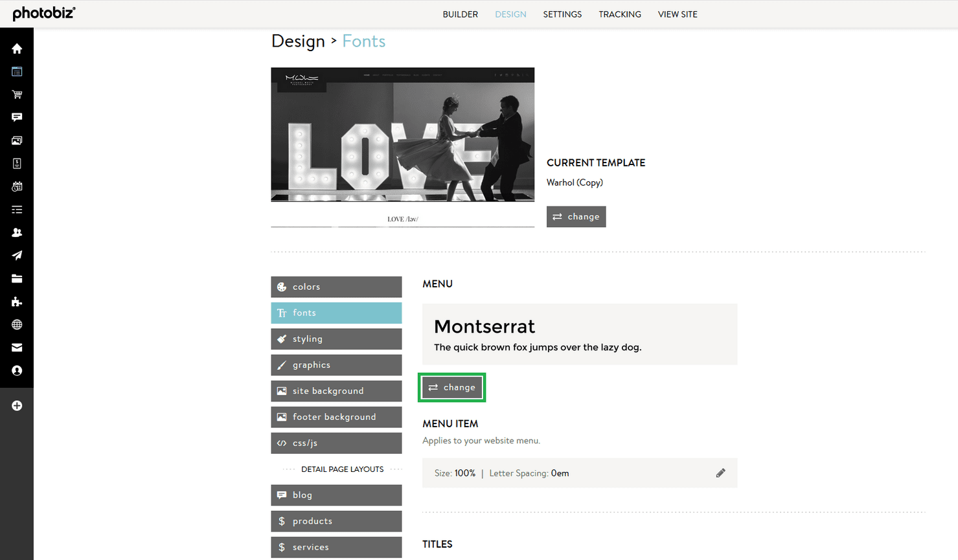Screen dimensions: 958x560
Task: Select the domains globe icon
Action: point(17,324)
